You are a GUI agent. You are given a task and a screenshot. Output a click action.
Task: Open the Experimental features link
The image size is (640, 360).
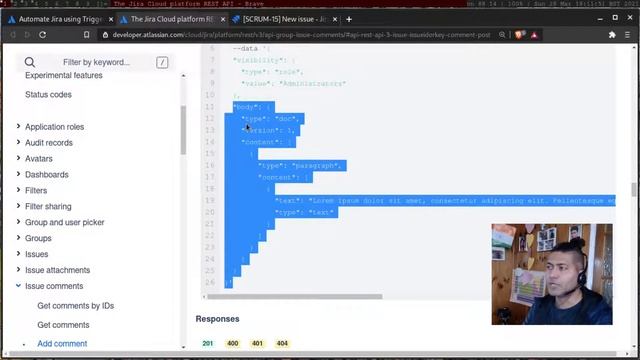(x=64, y=76)
